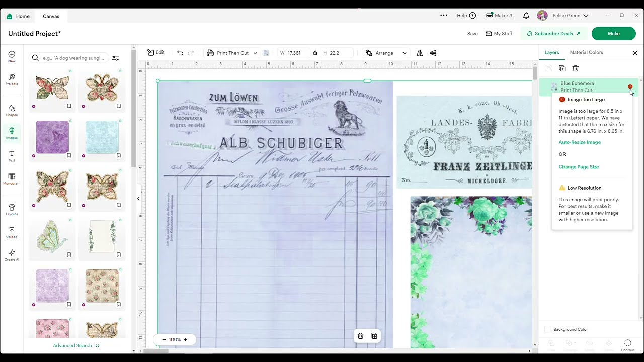
Task: Open the Arrange dropdown
Action: click(386, 53)
